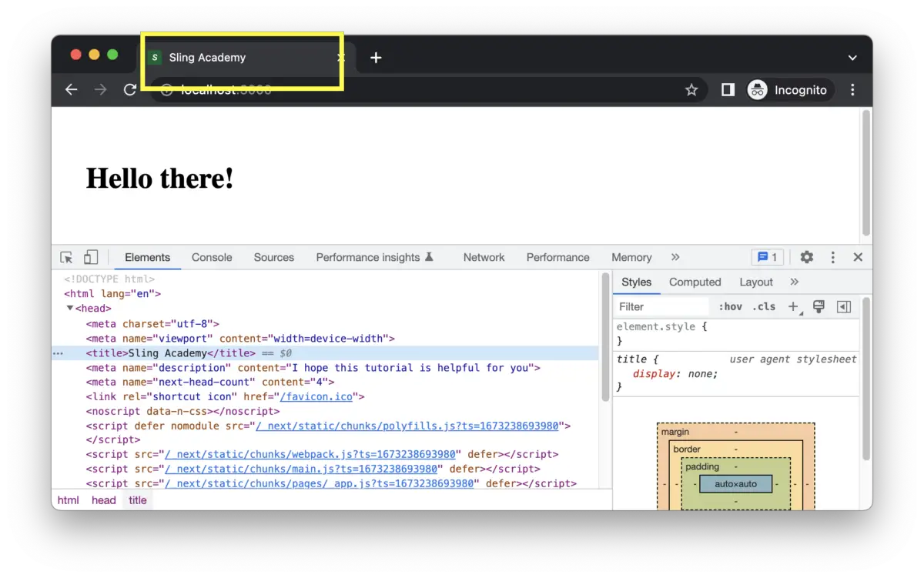Open the main.js script link

point(301,469)
